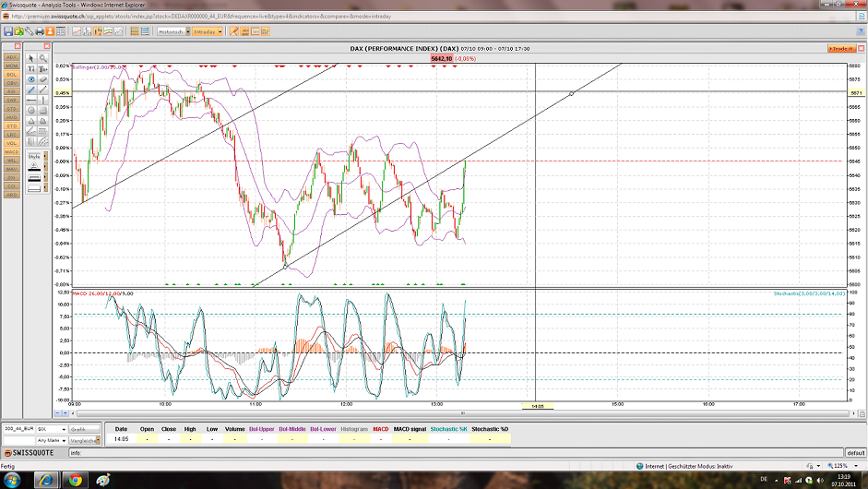Click the Grafik button
Screen dimensions: 868x489
[x=85, y=429]
